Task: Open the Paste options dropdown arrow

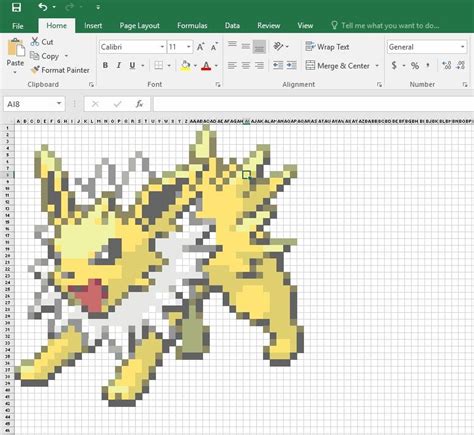Action: (15, 72)
